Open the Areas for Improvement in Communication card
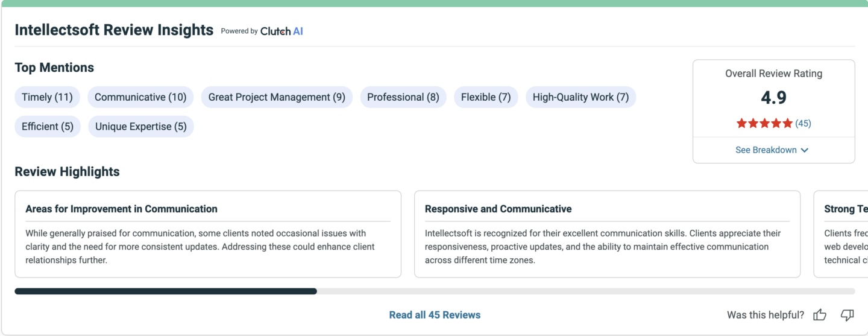This screenshot has width=868, height=336. pyautogui.click(x=208, y=234)
